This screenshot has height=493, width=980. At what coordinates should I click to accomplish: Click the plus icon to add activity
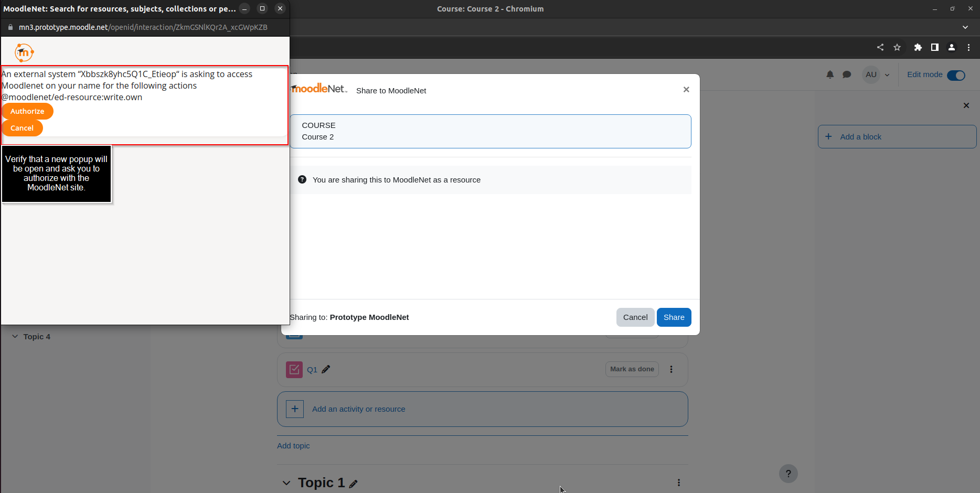coord(295,409)
